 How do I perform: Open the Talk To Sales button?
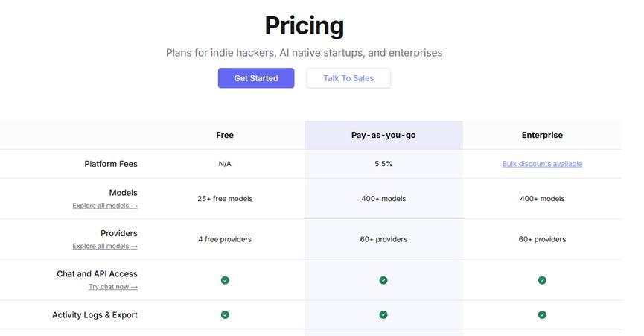[348, 78]
